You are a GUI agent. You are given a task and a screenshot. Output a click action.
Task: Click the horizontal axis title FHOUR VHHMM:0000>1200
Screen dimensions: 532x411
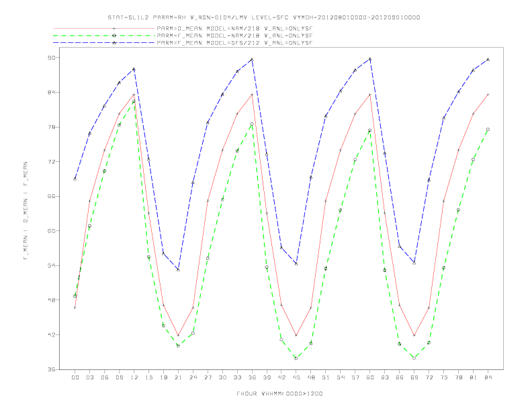[279, 394]
